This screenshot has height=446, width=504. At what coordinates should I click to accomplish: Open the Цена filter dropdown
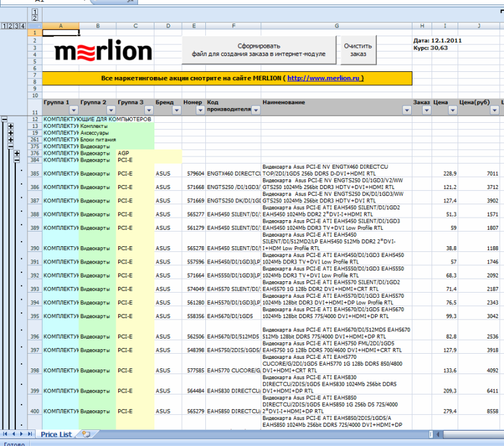pyautogui.click(x=453, y=110)
